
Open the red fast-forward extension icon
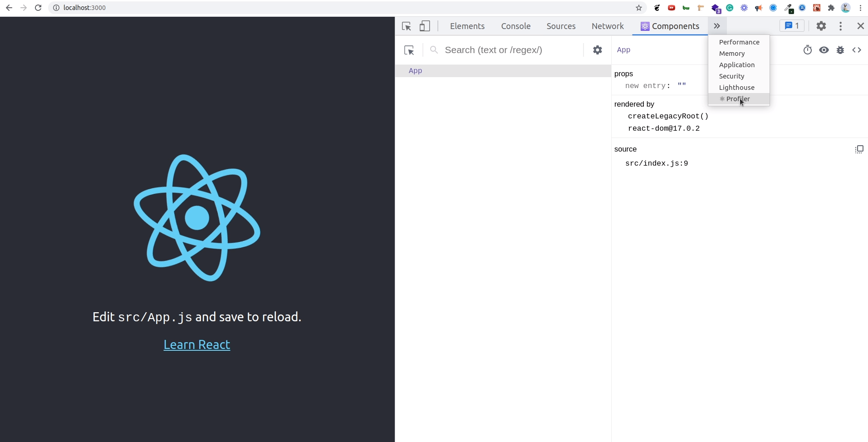pyautogui.click(x=672, y=8)
